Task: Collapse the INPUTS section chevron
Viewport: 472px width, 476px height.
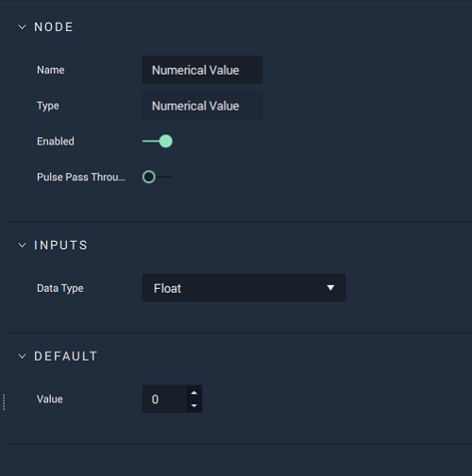Action: point(22,246)
